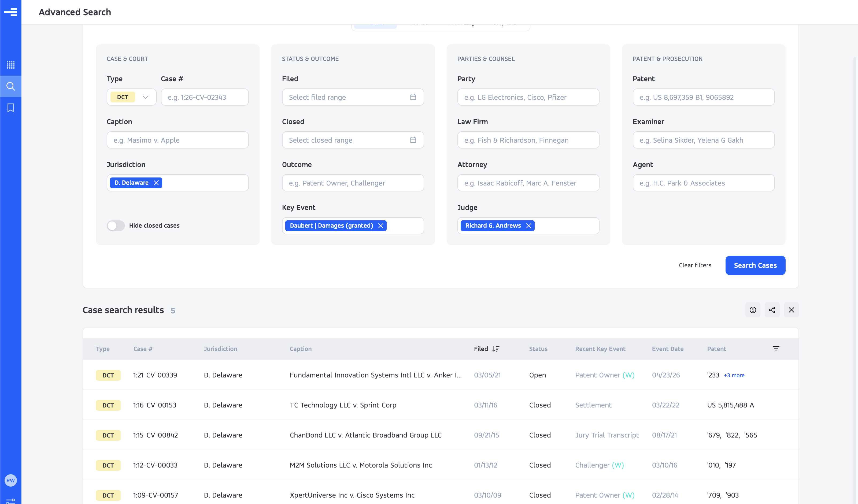Click the US 5,815,488 A patent

pos(730,405)
